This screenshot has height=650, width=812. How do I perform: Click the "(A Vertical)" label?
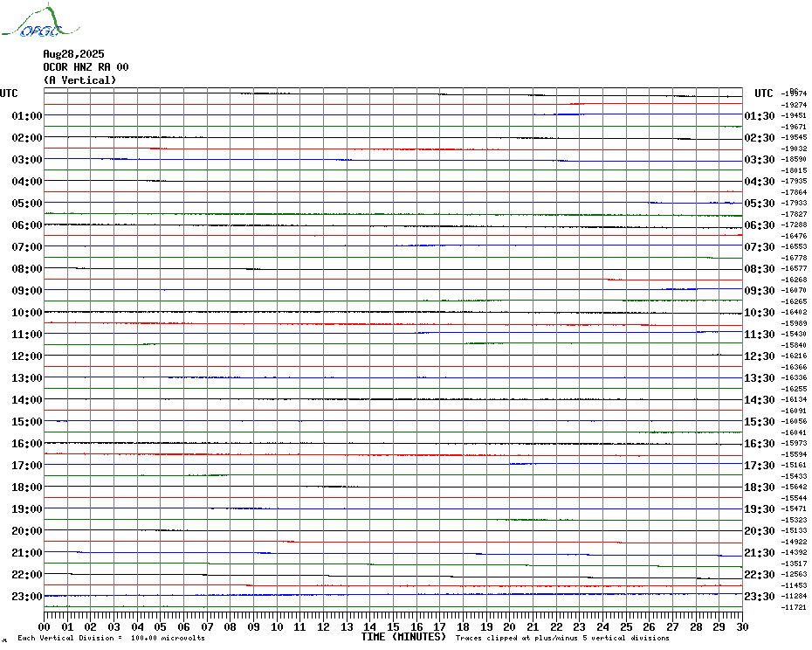79,80
